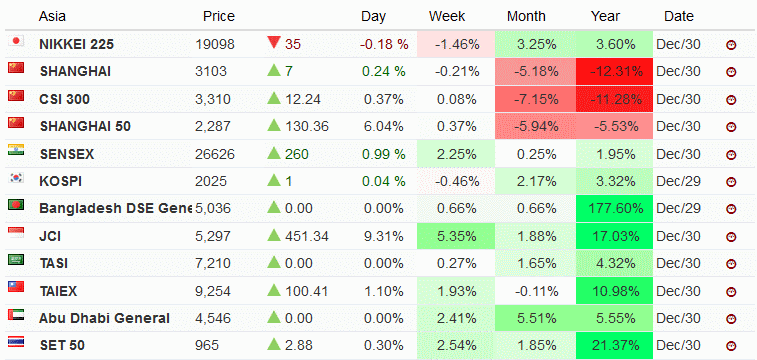Click the India flag beside SENSEX
Image resolution: width=757 pixels, height=360 pixels.
[16, 150]
